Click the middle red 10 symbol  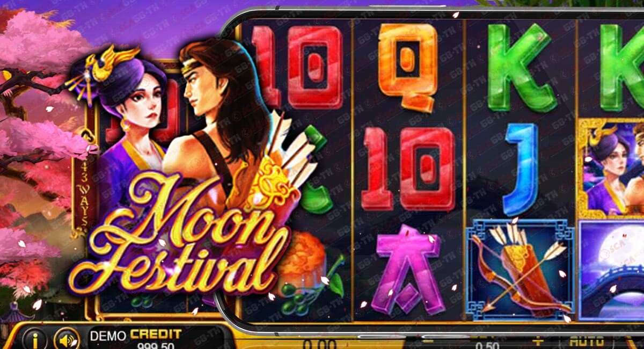(409, 168)
